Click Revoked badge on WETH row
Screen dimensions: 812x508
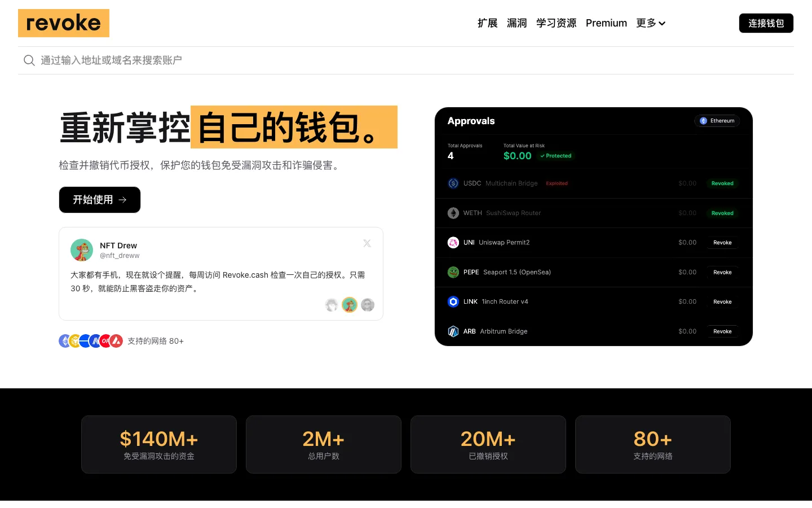pos(722,213)
